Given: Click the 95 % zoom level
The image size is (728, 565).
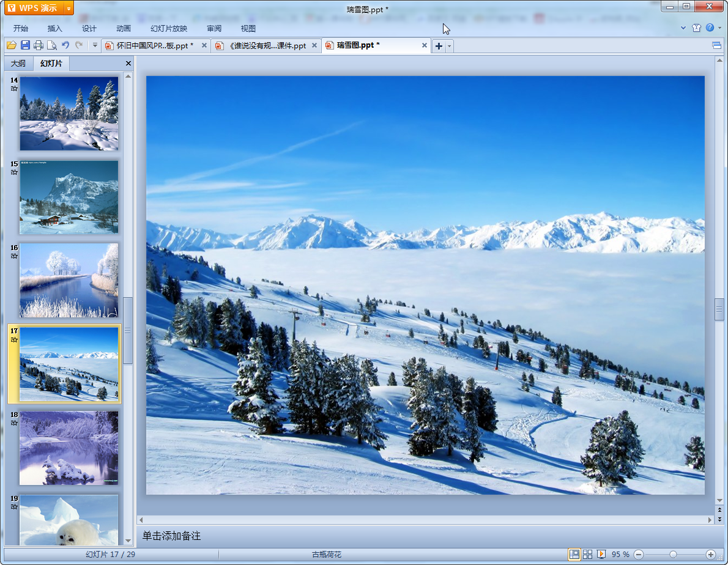Looking at the screenshot, I should [620, 555].
